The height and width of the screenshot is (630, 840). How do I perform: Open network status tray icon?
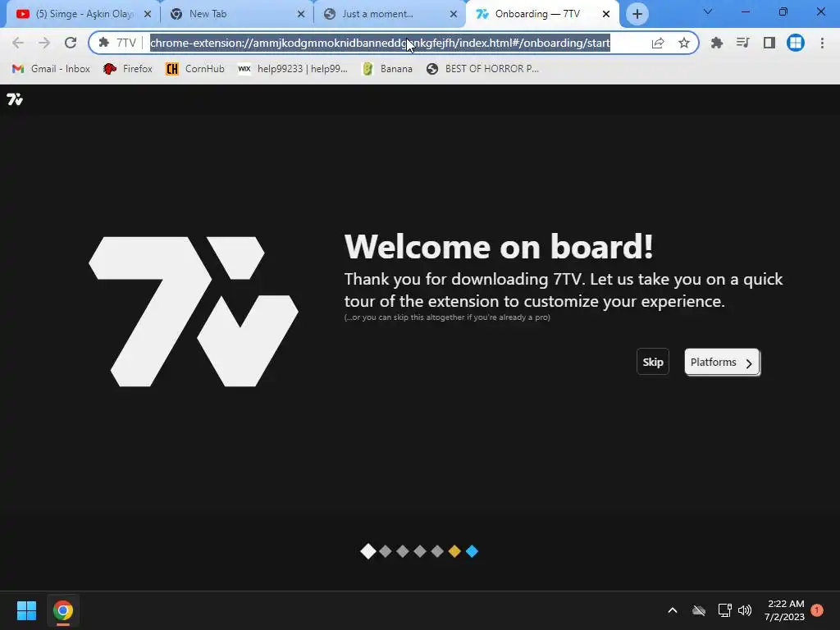tap(724, 610)
